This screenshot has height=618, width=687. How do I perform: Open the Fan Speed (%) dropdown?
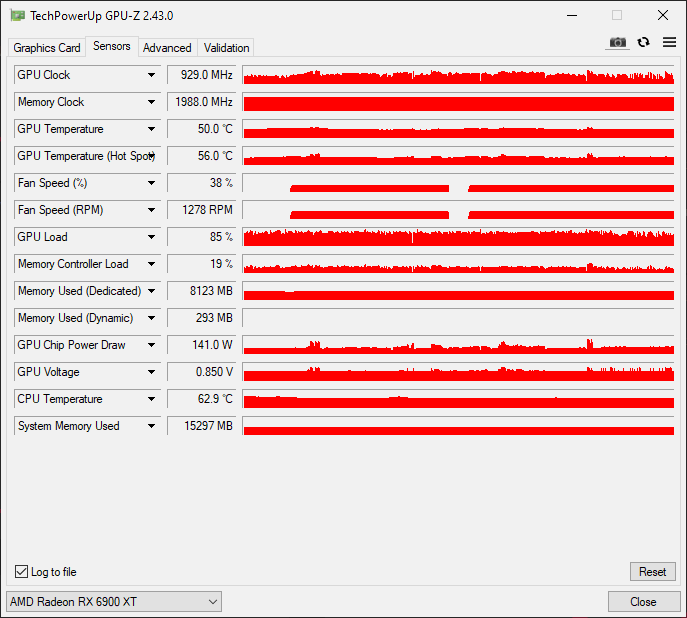coord(151,183)
